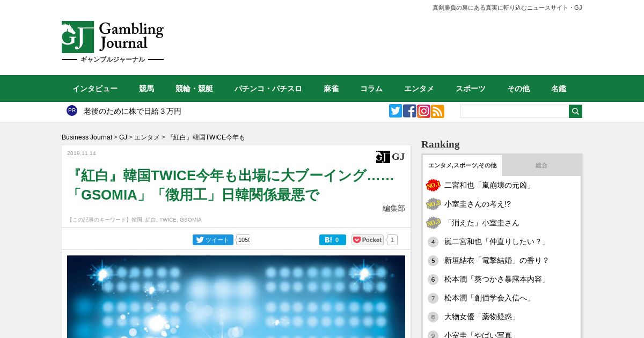This screenshot has height=338, width=644.
Task: Switch to the 総合 ranking tab
Action: tap(541, 165)
